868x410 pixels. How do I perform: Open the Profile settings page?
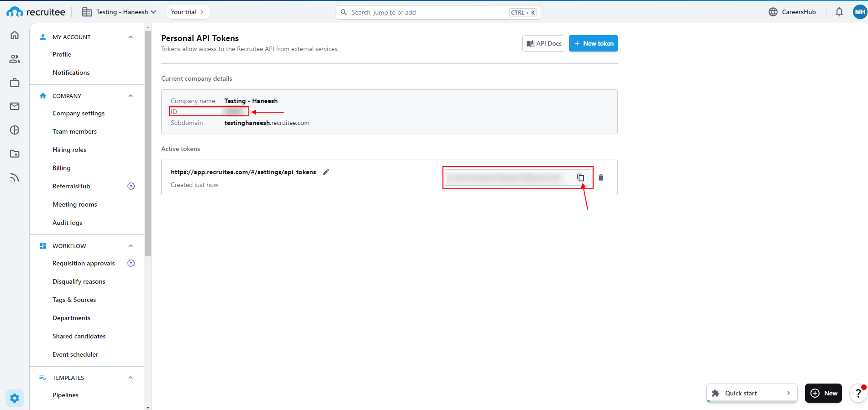click(x=62, y=54)
